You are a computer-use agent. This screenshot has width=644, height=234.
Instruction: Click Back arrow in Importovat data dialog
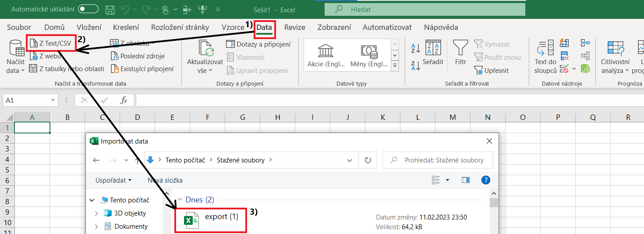[x=96, y=160]
